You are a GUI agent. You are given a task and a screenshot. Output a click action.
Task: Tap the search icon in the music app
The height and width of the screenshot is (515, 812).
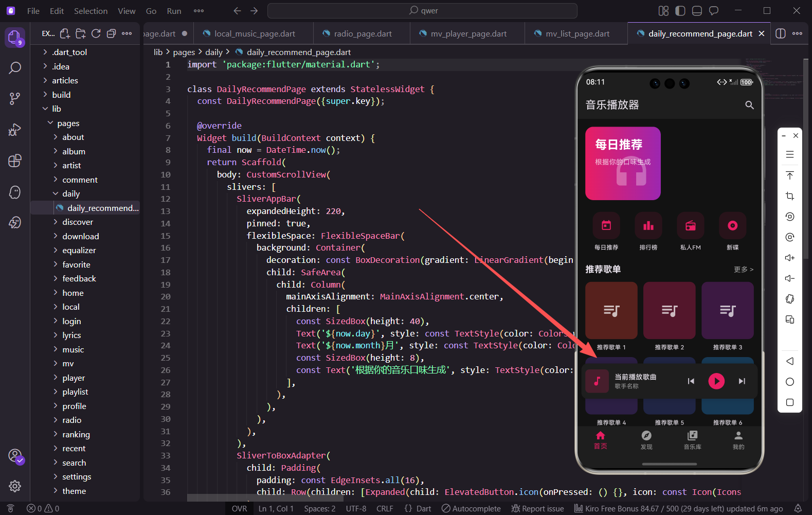749,105
